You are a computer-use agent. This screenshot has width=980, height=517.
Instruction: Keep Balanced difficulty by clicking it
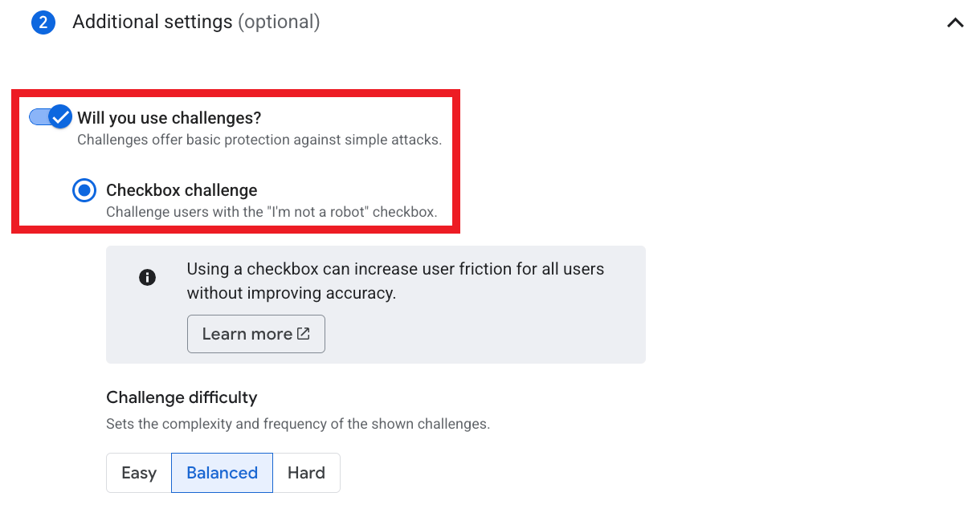222,473
